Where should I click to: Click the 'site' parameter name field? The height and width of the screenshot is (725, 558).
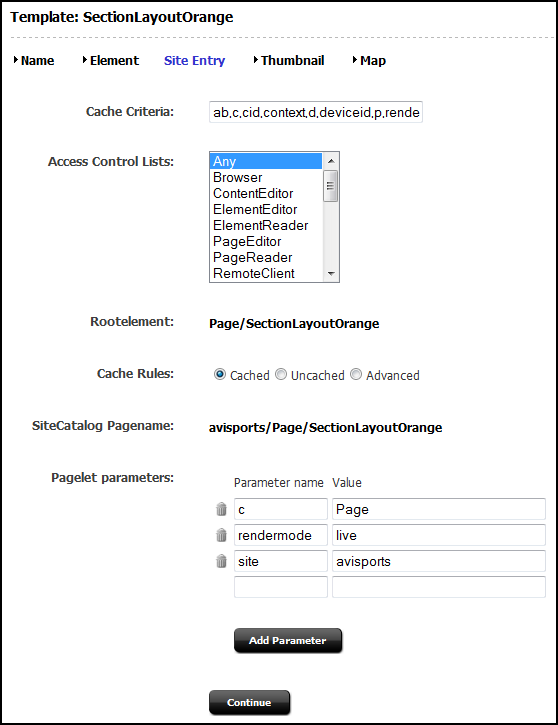[281, 561]
